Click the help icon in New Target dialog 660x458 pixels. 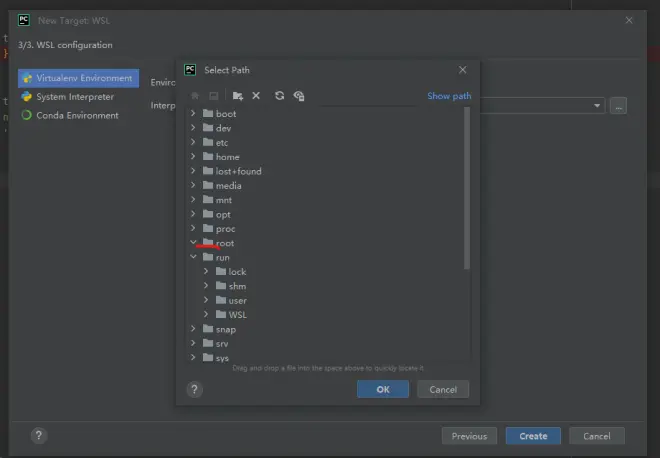tap(38, 436)
